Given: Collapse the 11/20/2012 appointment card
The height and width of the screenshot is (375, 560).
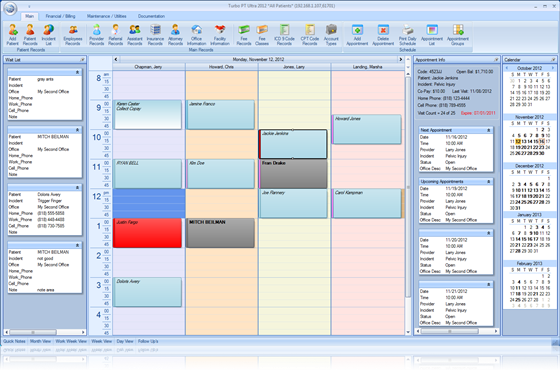Looking at the screenshot, I should click(x=489, y=233).
